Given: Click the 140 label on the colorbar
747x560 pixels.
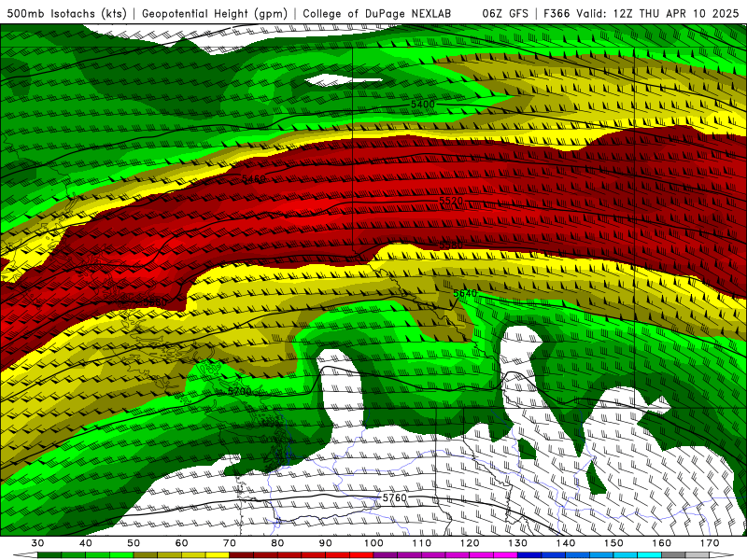Looking at the screenshot, I should (x=566, y=543).
